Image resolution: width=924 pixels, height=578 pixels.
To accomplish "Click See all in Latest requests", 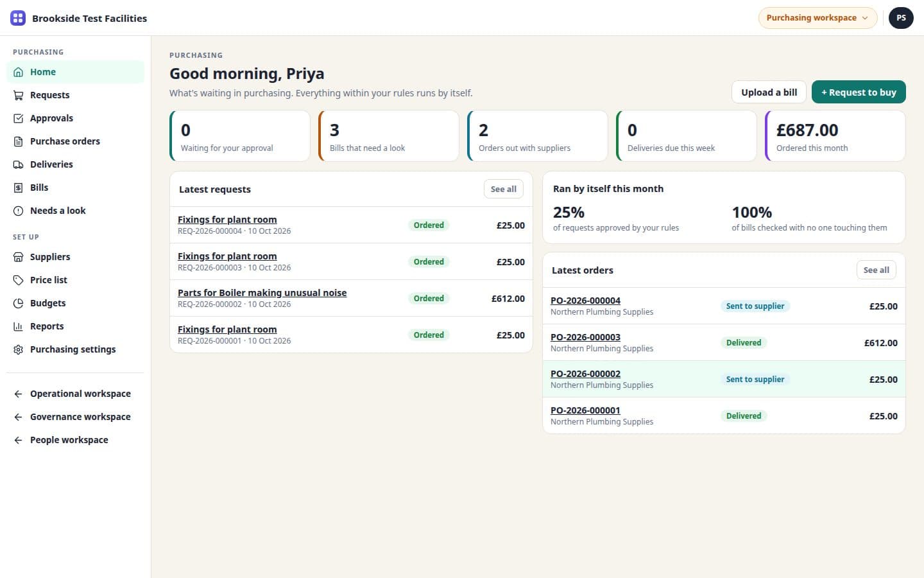I will click(x=504, y=189).
